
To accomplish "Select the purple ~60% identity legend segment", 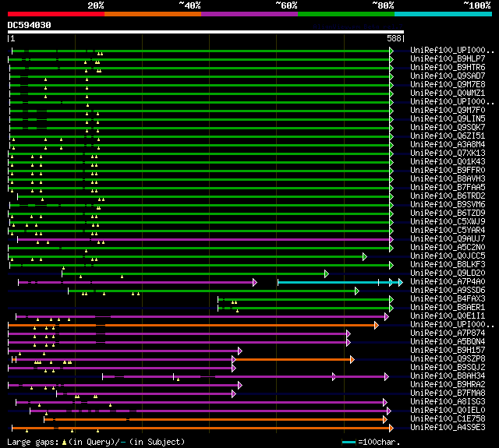I will 249,14.
